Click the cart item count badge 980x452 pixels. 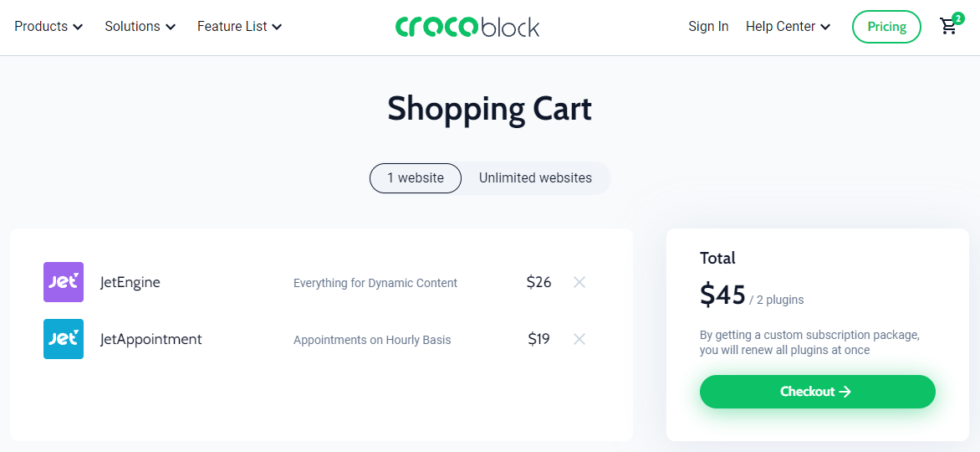pos(958,18)
